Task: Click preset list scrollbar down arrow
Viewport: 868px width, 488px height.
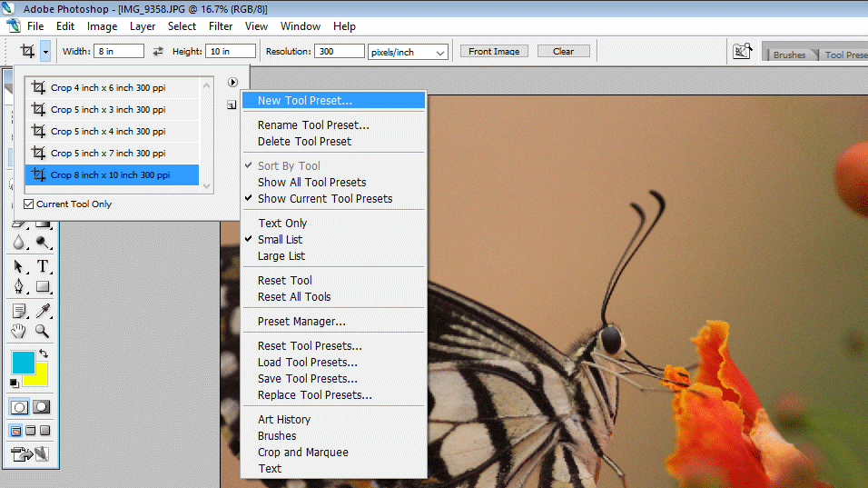Action: (206, 186)
